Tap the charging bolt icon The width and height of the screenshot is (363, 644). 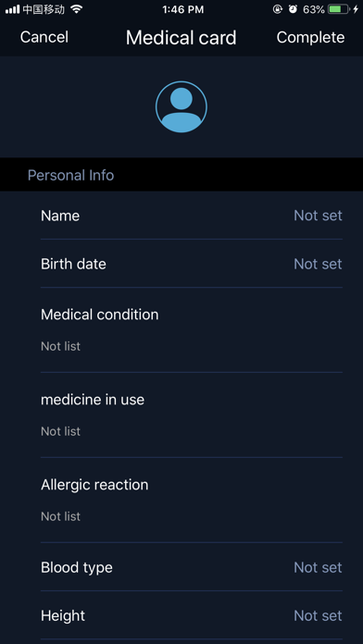356,9
